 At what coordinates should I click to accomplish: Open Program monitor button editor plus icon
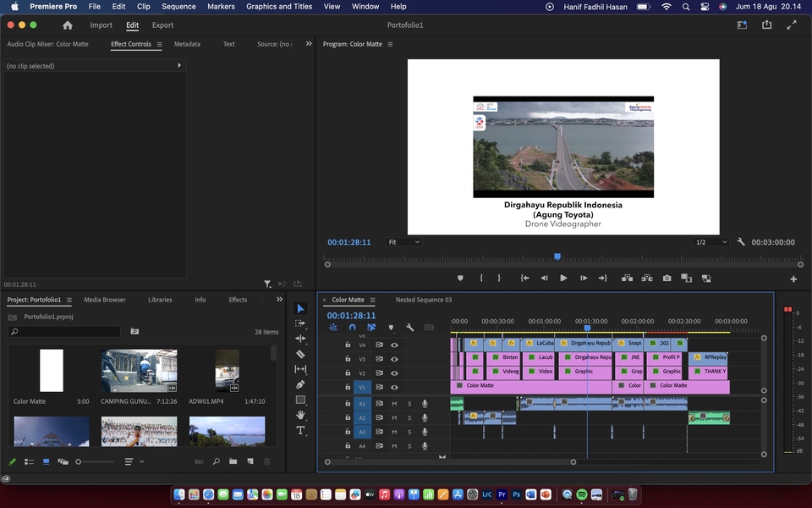point(793,279)
